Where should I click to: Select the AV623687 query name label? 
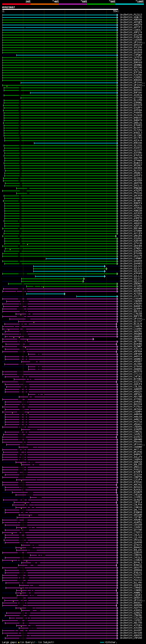pyautogui.click(x=8, y=7)
